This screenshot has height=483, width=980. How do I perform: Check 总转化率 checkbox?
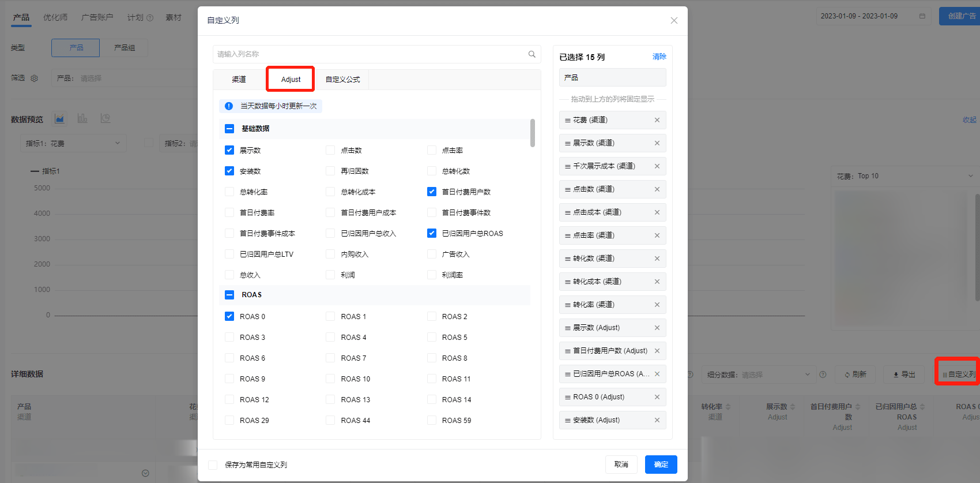click(229, 192)
